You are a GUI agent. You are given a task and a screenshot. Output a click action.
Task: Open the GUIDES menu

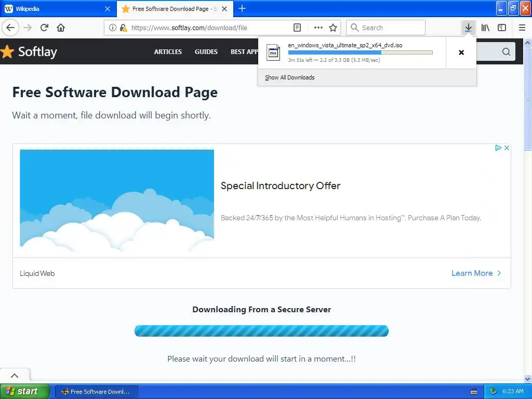click(x=206, y=51)
